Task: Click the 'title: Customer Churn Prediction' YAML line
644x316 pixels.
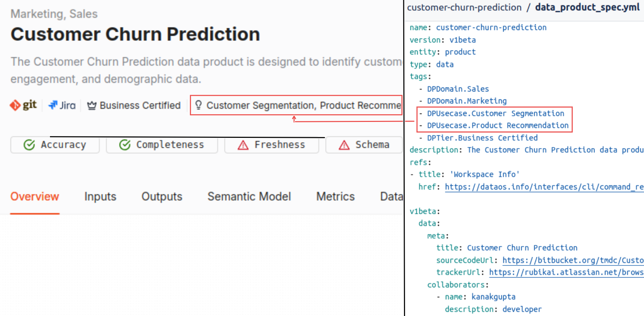Action: pyautogui.click(x=507, y=248)
